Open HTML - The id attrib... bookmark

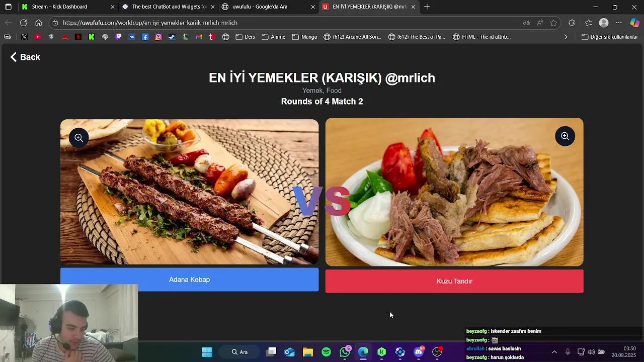481,37
